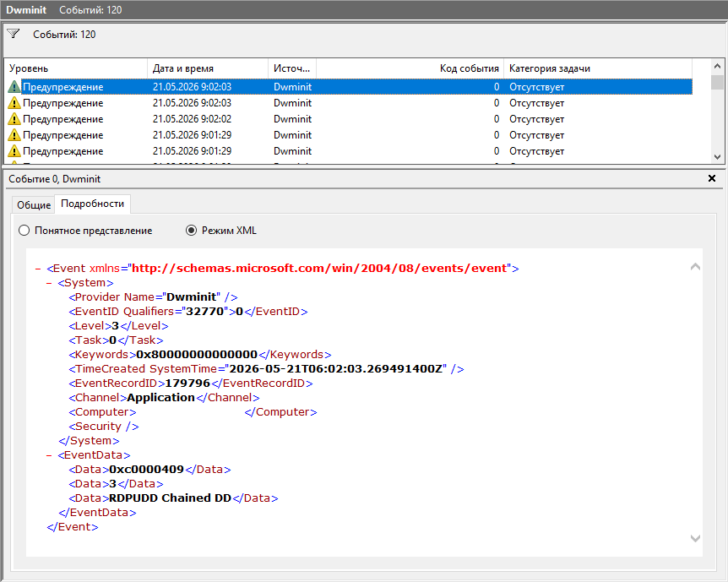This screenshot has height=582, width=728.
Task: Switch to the 'Общие' tab
Action: [x=34, y=204]
